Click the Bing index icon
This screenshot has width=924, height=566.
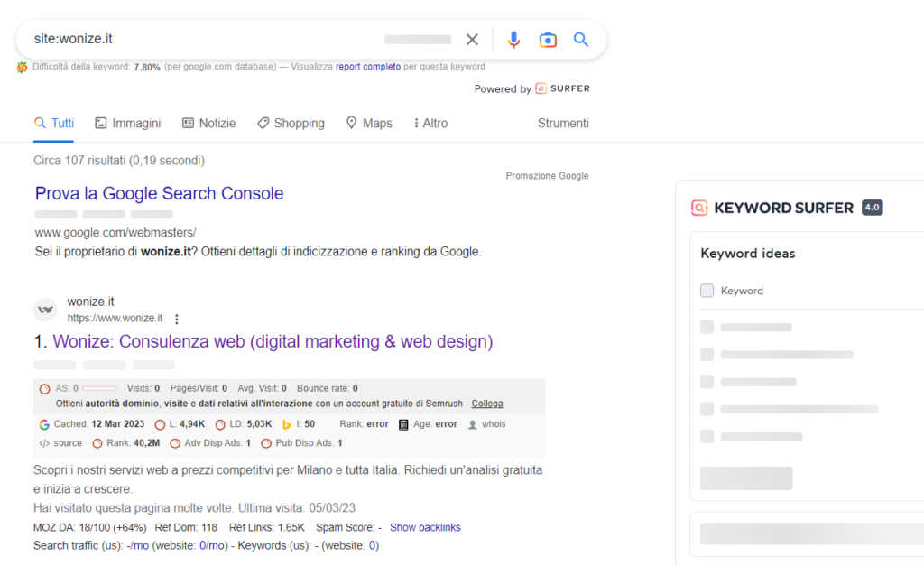287,424
